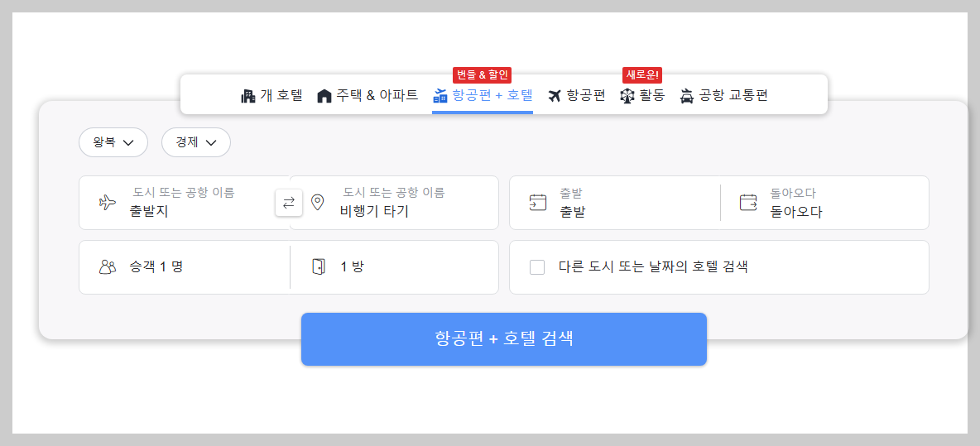
Task: Open the 1 방 room selector
Action: pos(394,266)
